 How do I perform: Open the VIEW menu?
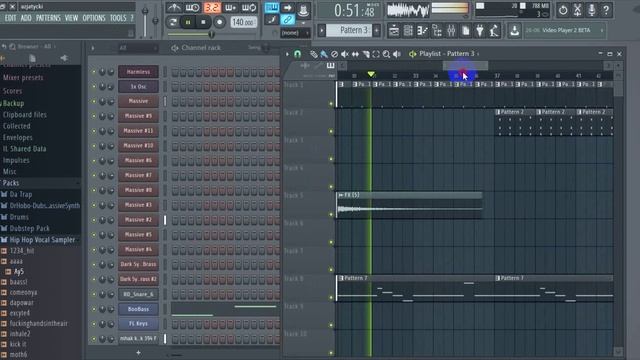[71, 18]
